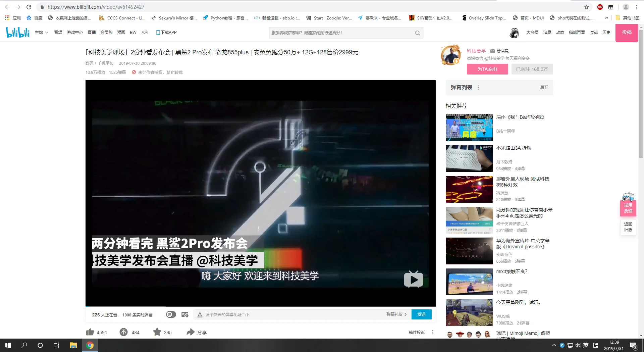The height and width of the screenshot is (352, 644).
Task: Open 会员购 in the nav bar
Action: [106, 33]
